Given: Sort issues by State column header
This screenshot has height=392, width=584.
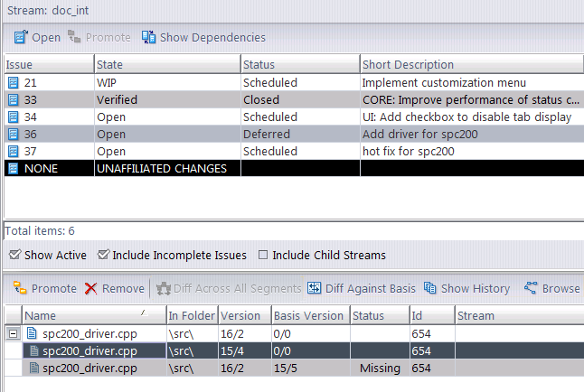Looking at the screenshot, I should click(x=166, y=65).
